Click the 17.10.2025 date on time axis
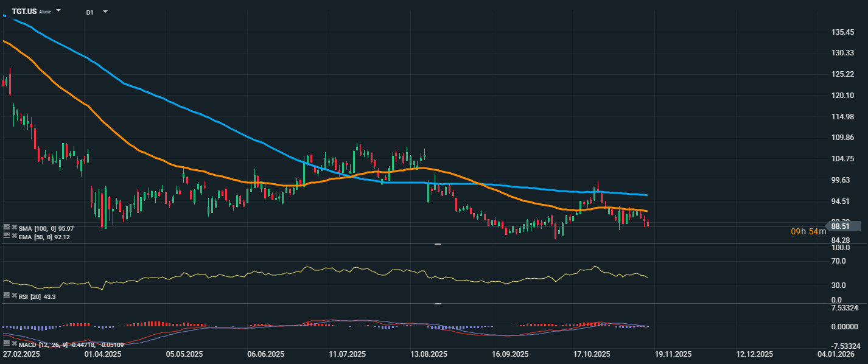 click(592, 354)
